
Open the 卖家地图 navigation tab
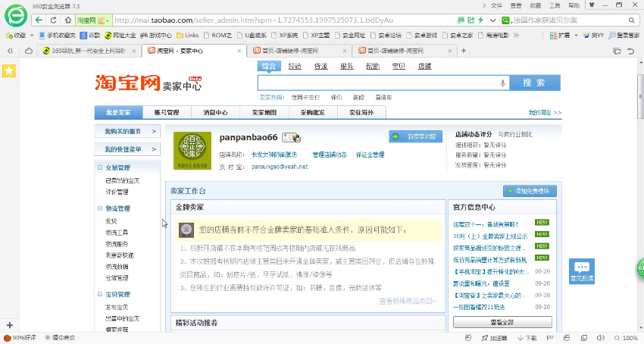[x=264, y=112]
